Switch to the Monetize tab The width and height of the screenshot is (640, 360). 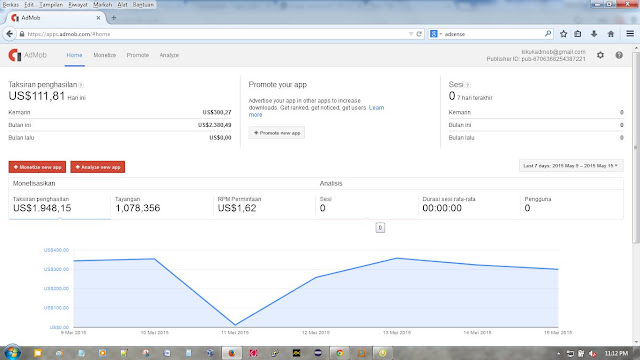(104, 55)
